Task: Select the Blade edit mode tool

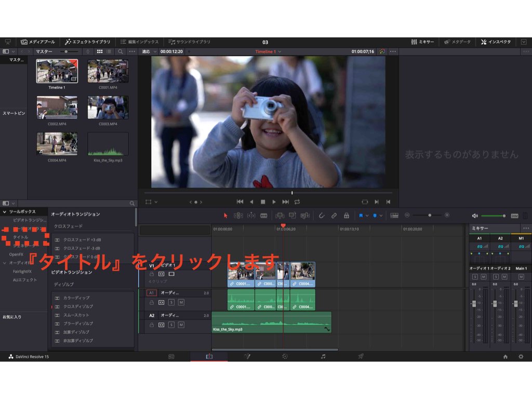Action: point(263,216)
